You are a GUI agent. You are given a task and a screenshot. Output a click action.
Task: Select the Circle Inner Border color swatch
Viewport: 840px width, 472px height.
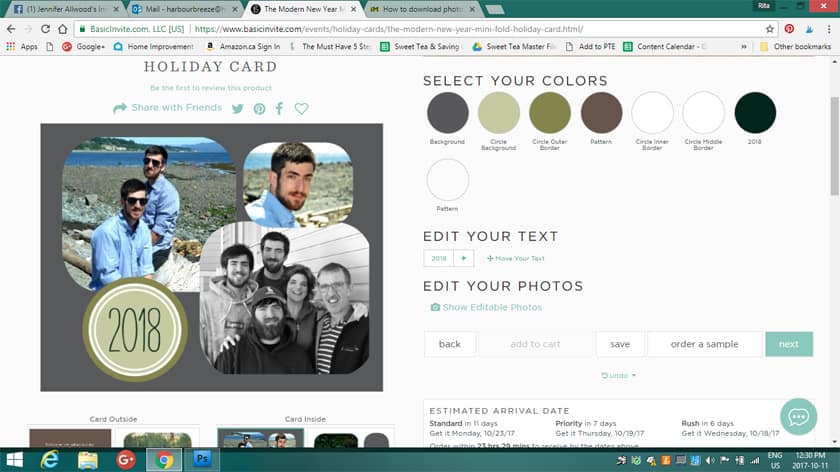pyautogui.click(x=652, y=113)
